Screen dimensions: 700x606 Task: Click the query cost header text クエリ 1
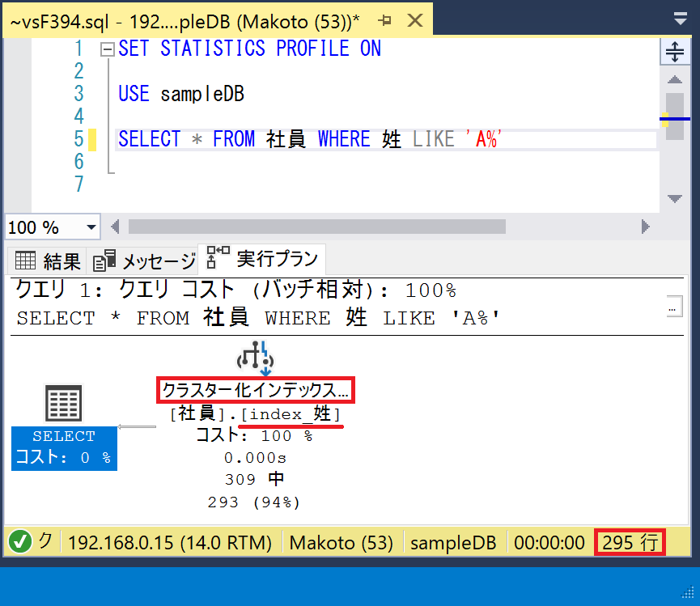(235, 290)
